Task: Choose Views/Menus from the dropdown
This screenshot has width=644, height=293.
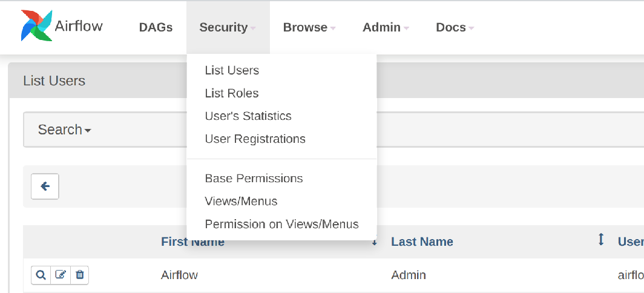Action: click(x=241, y=201)
